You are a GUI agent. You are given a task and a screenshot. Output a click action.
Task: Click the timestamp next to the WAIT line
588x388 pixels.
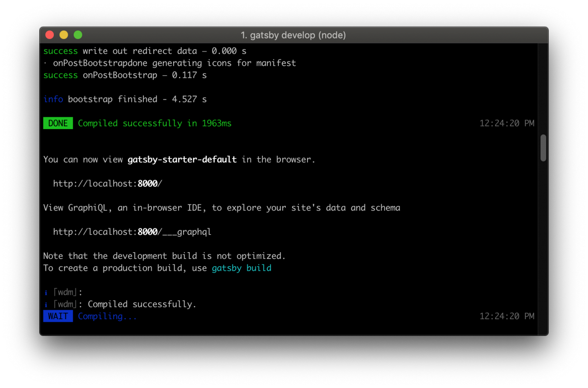click(x=507, y=316)
